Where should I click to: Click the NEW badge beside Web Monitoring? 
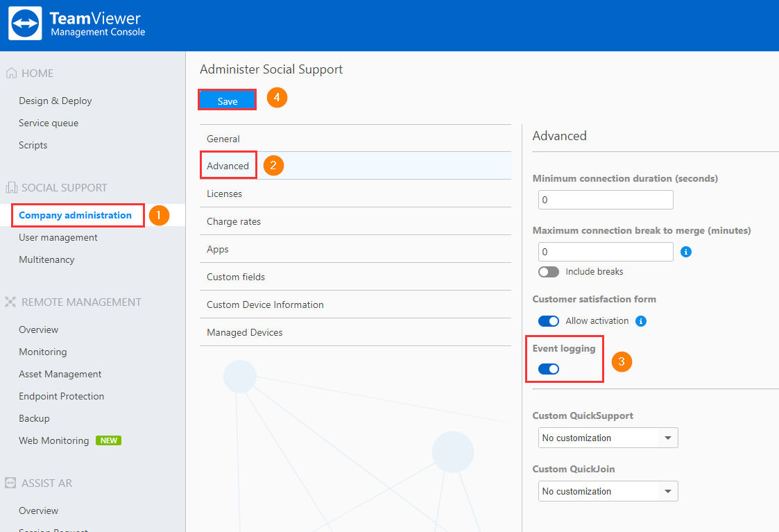point(108,440)
